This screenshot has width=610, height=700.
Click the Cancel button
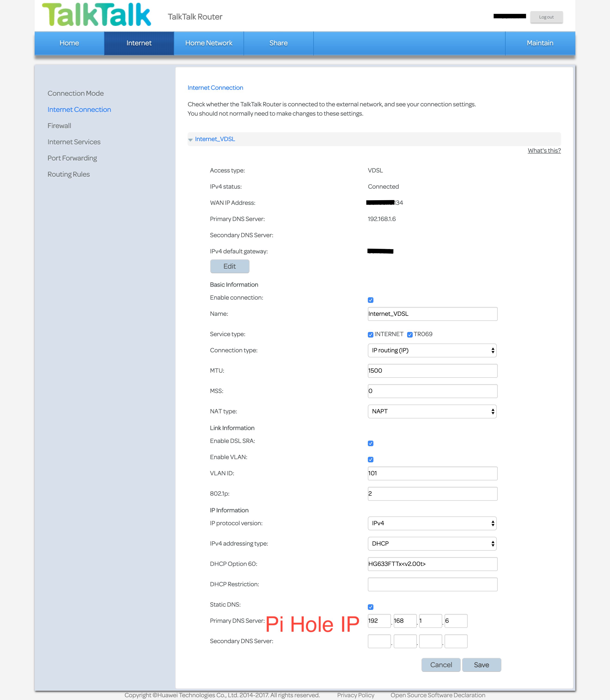coord(441,665)
